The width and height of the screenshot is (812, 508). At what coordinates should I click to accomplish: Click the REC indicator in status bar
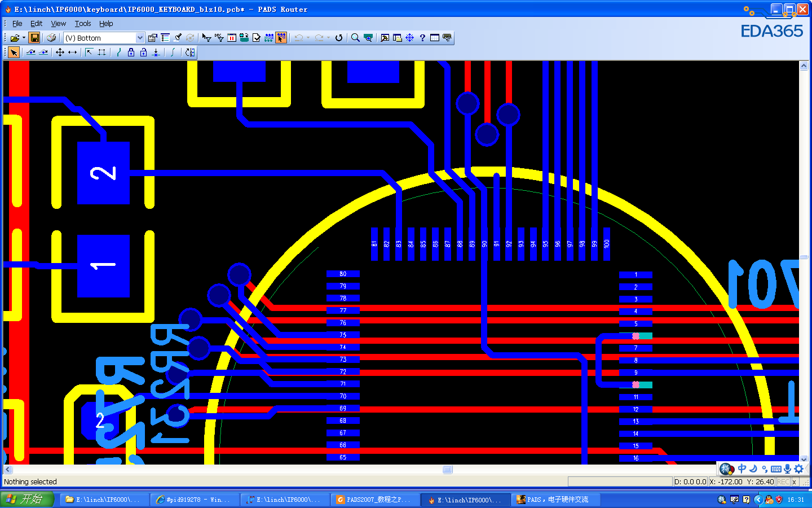coord(783,482)
